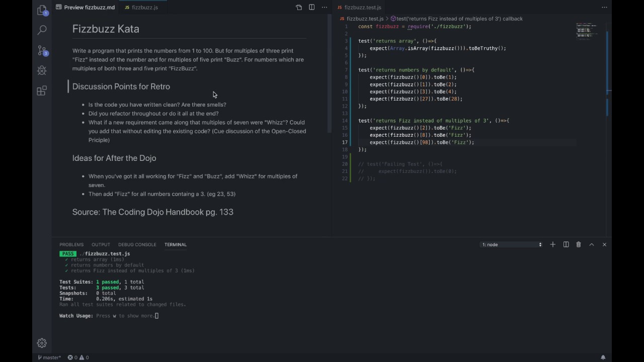Click the 'Is the code you have written clean' bullet
644x362 pixels.
157,105
